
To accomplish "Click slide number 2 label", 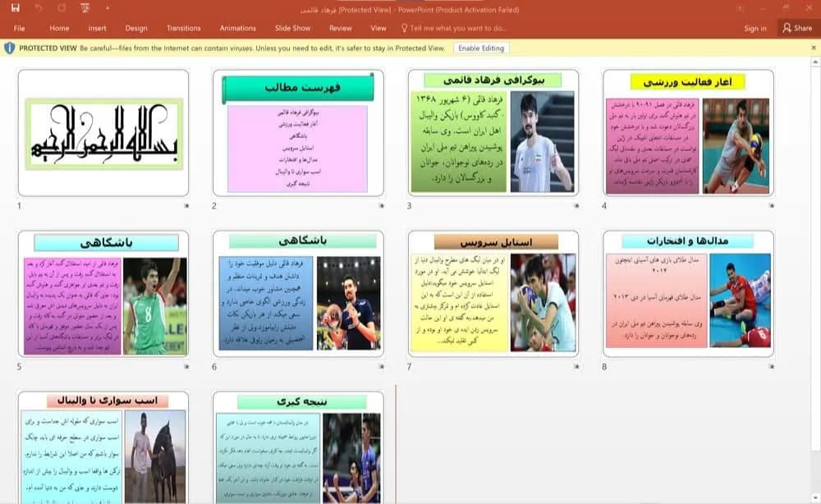I will [x=214, y=206].
